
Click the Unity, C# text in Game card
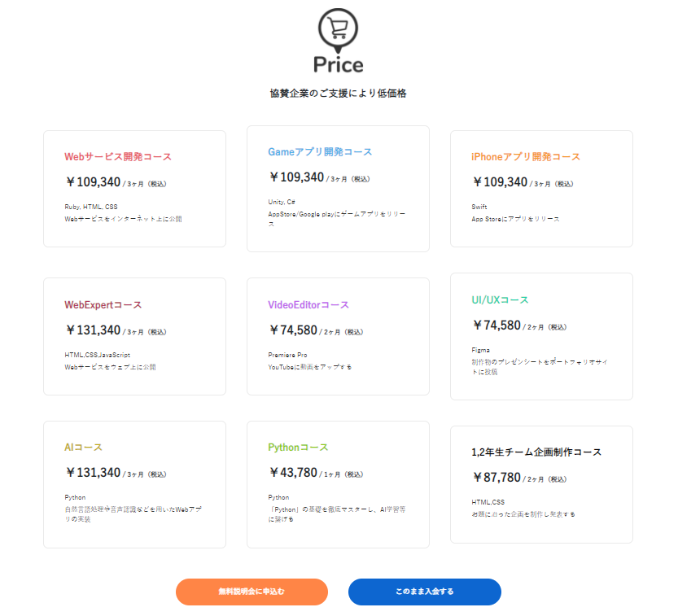click(282, 202)
